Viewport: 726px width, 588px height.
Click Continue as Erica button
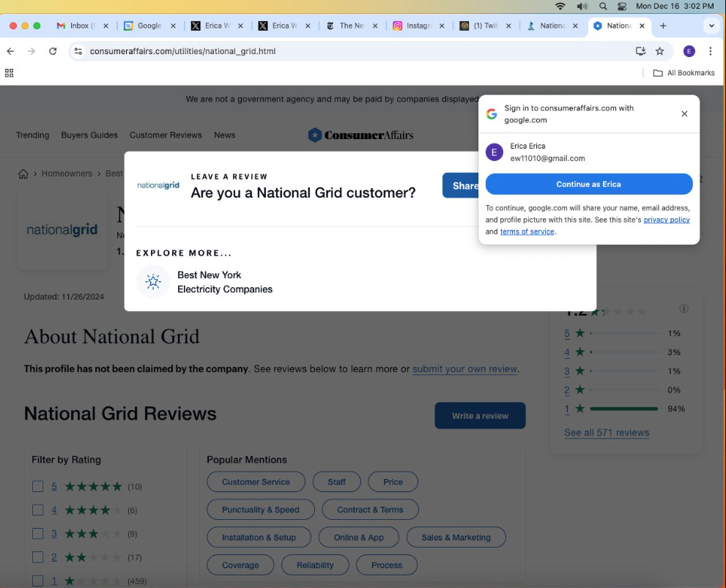pos(588,184)
